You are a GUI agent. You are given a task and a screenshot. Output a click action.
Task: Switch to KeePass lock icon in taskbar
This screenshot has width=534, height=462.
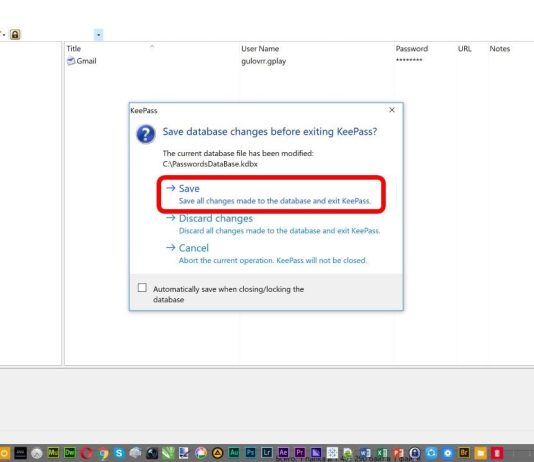[x=414, y=453]
